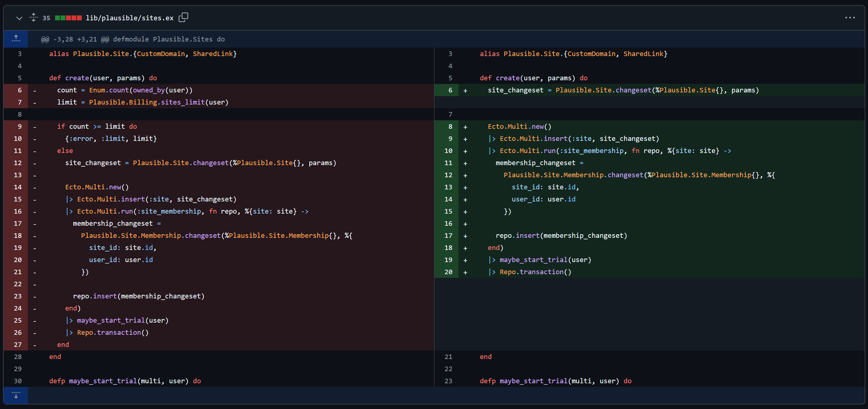Click removed line 27 'end'
Viewport: 868px width, 409px height.
tap(63, 344)
